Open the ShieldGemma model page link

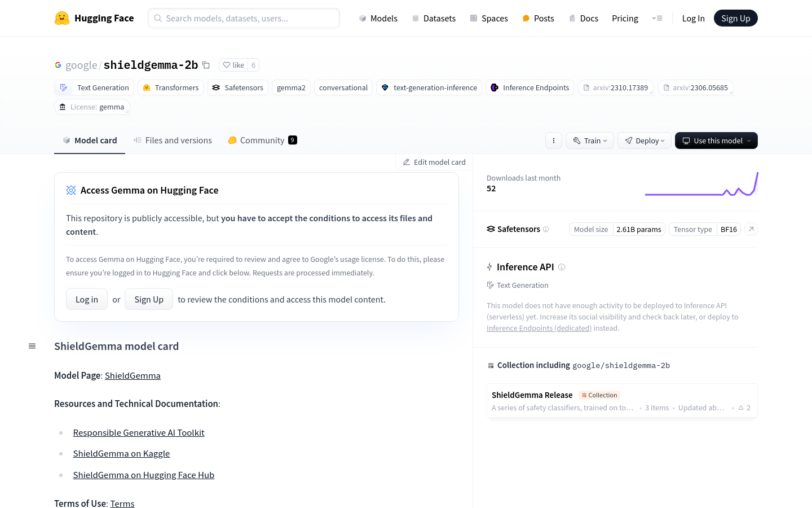point(133,375)
